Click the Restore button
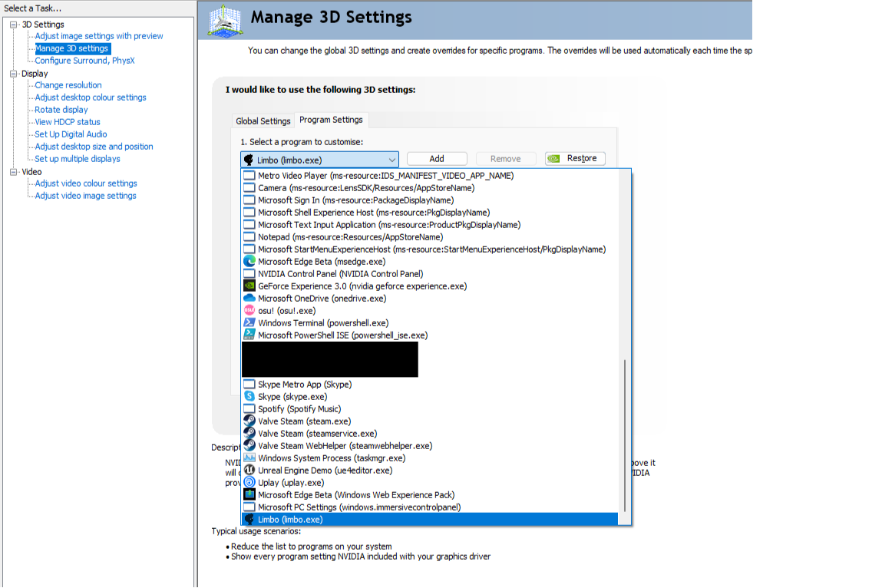 [575, 159]
